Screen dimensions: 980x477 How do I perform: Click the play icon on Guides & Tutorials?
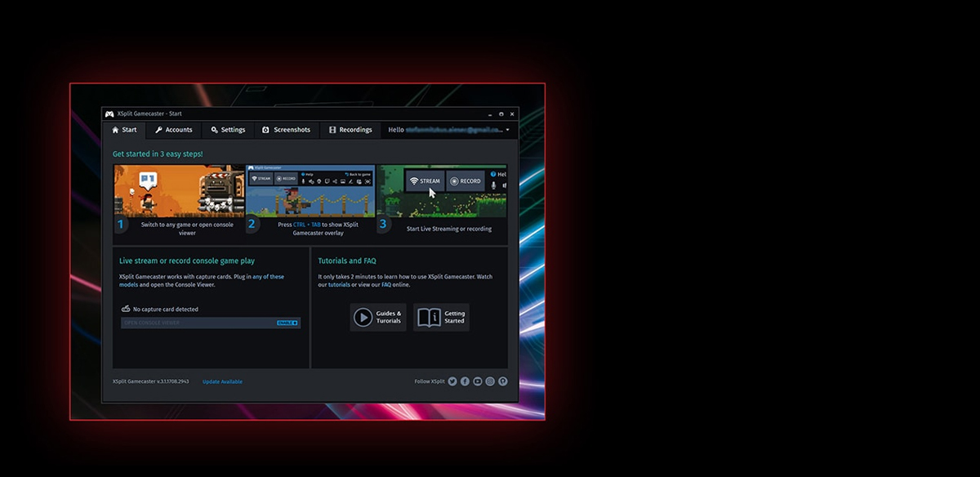pos(364,318)
